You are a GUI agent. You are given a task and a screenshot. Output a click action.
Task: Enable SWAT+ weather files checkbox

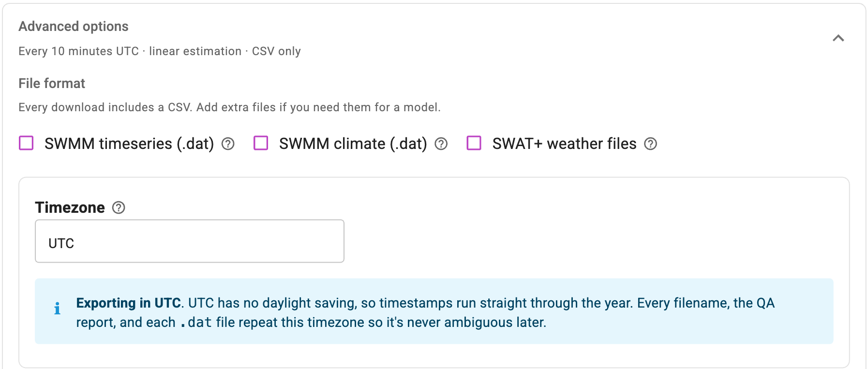[x=474, y=143]
